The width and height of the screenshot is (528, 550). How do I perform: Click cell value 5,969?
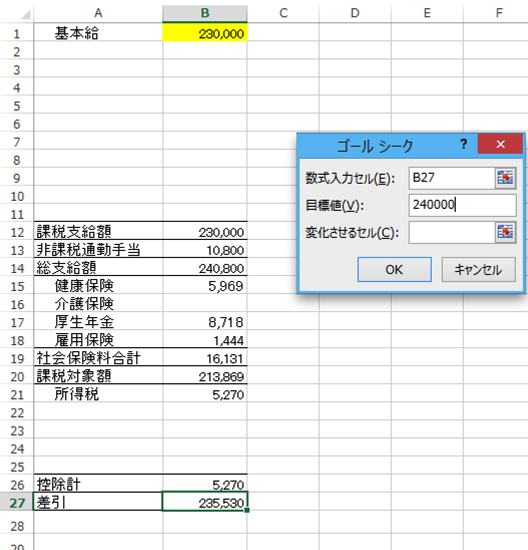pyautogui.click(x=205, y=286)
